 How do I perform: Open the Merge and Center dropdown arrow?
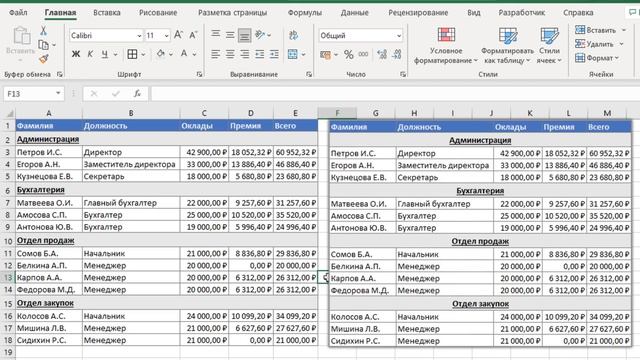tap(303, 54)
